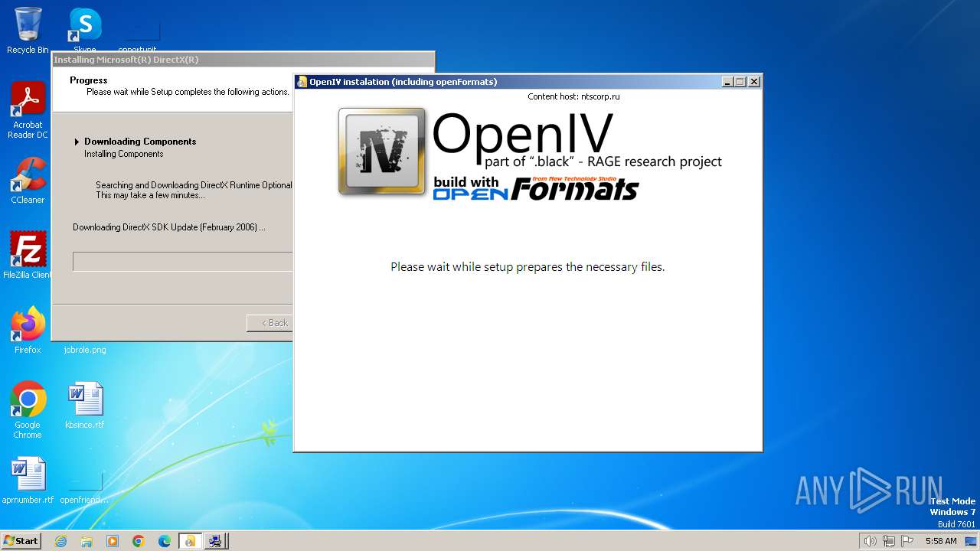
Task: Switch to OpenIV installer taskbar button
Action: coord(189,541)
